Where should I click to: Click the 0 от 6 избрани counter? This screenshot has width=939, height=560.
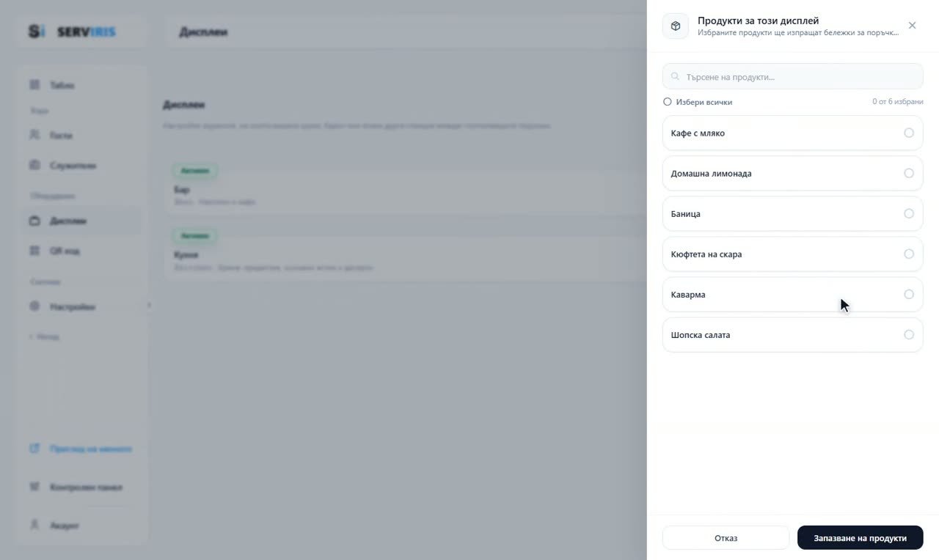point(897,102)
